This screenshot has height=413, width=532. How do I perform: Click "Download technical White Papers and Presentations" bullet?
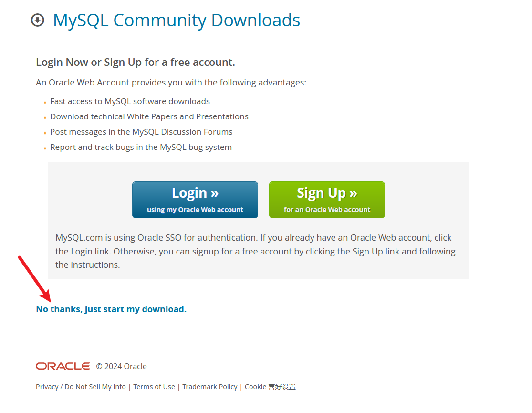[x=149, y=117]
